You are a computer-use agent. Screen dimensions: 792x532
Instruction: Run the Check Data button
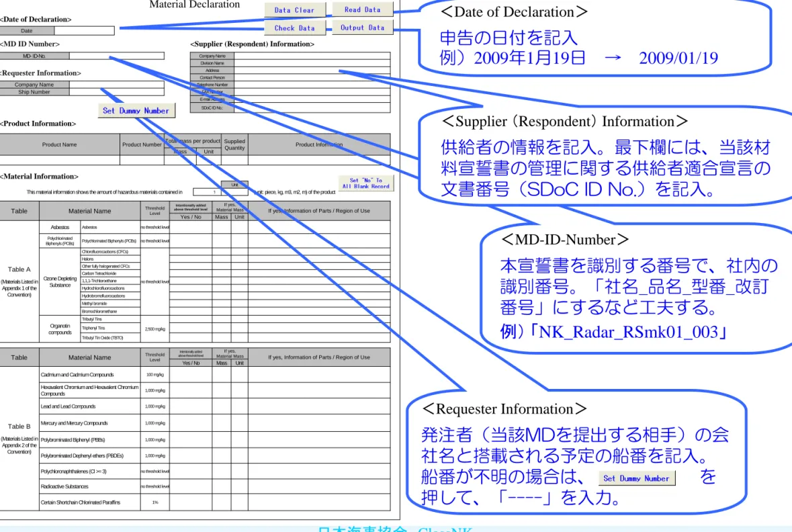click(x=295, y=28)
